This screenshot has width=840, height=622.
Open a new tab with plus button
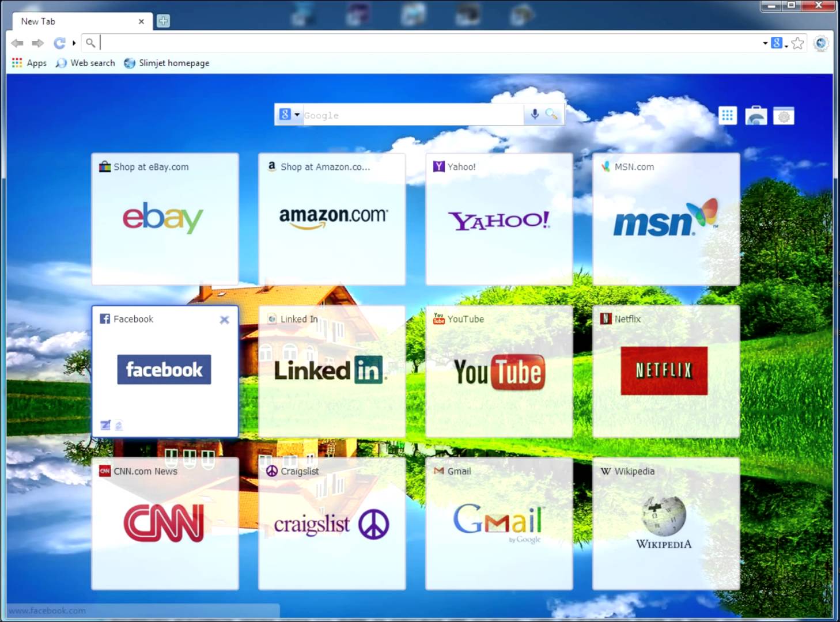click(x=164, y=21)
